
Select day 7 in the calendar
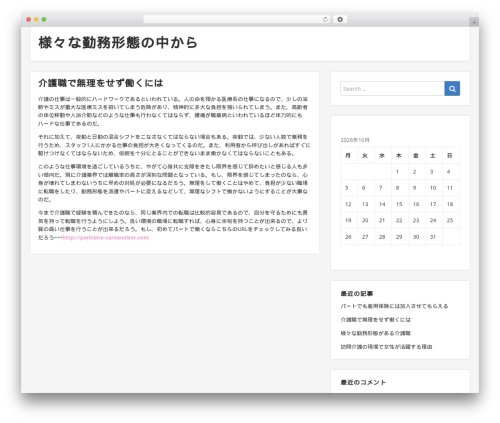(x=381, y=188)
